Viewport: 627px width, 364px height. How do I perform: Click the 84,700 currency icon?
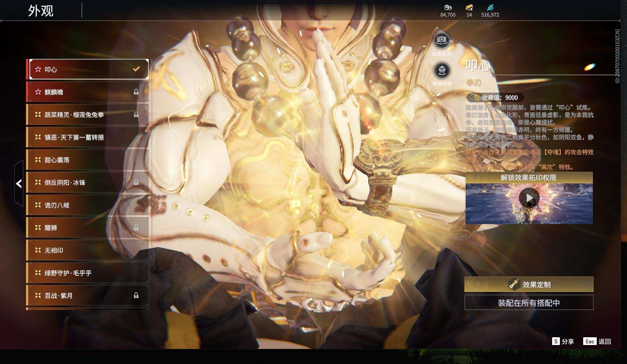448,7
